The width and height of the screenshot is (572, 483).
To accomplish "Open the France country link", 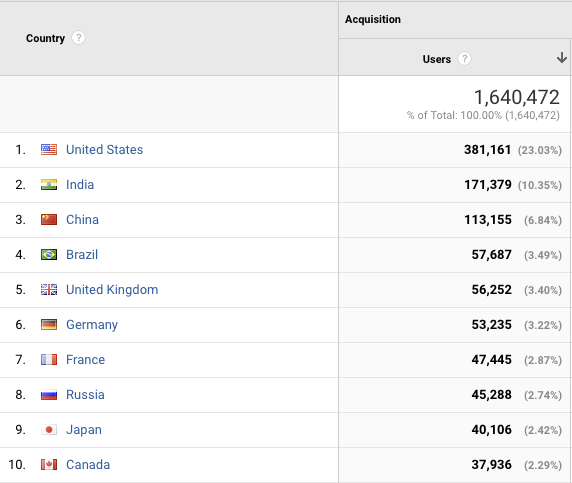I will [x=85, y=360].
